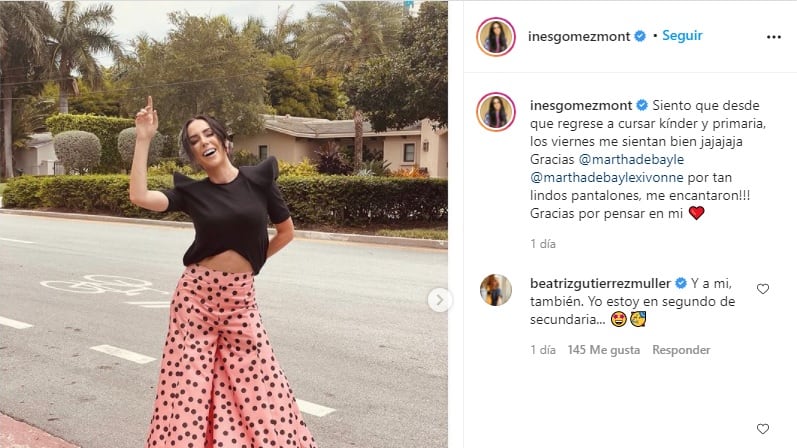Screen dimensions: 797x448
Task: Click beatrizgutierrezmuller's avatar thumbnail
Action: 496,290
